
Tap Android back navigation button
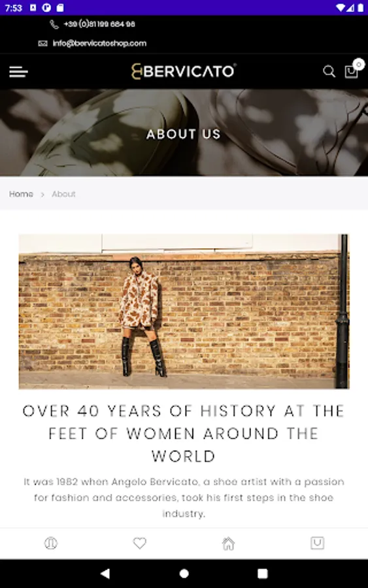click(105, 574)
